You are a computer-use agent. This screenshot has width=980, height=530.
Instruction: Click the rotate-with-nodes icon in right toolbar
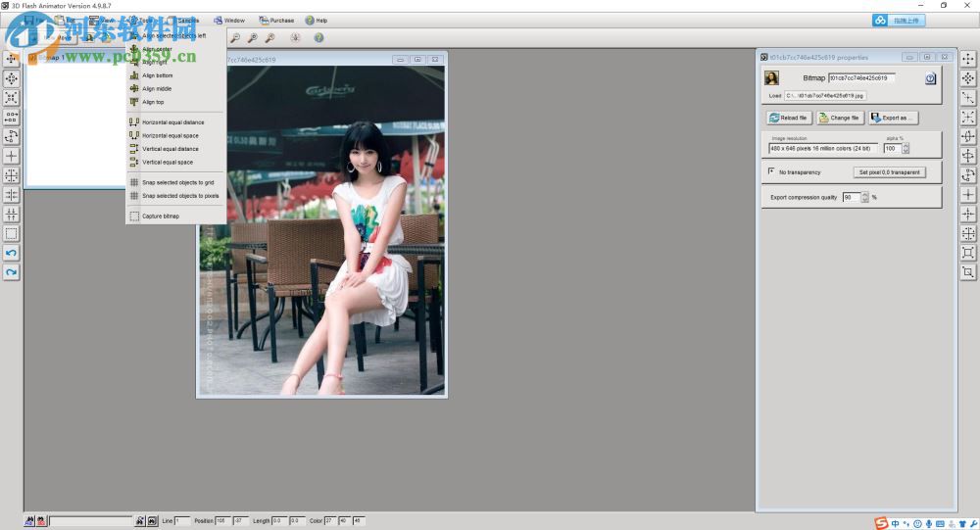pyautogui.click(x=968, y=175)
